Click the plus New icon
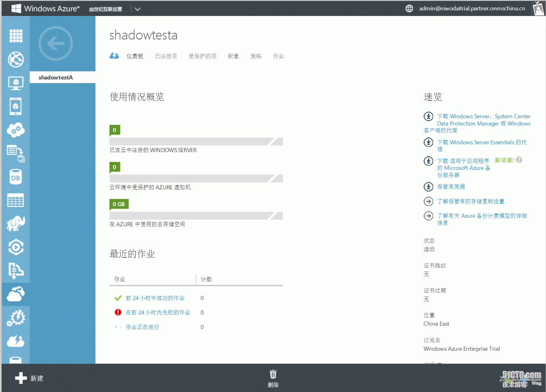This screenshot has height=392, width=546. pyautogui.click(x=21, y=378)
